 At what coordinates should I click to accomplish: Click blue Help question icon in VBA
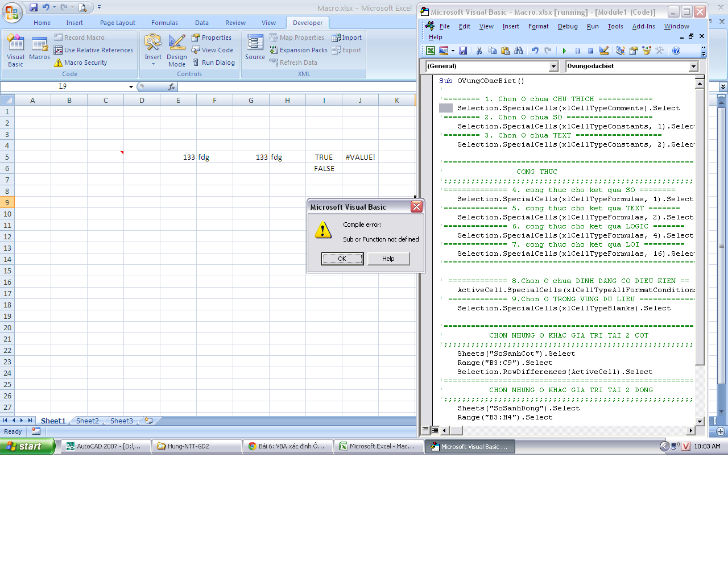pyautogui.click(x=676, y=51)
